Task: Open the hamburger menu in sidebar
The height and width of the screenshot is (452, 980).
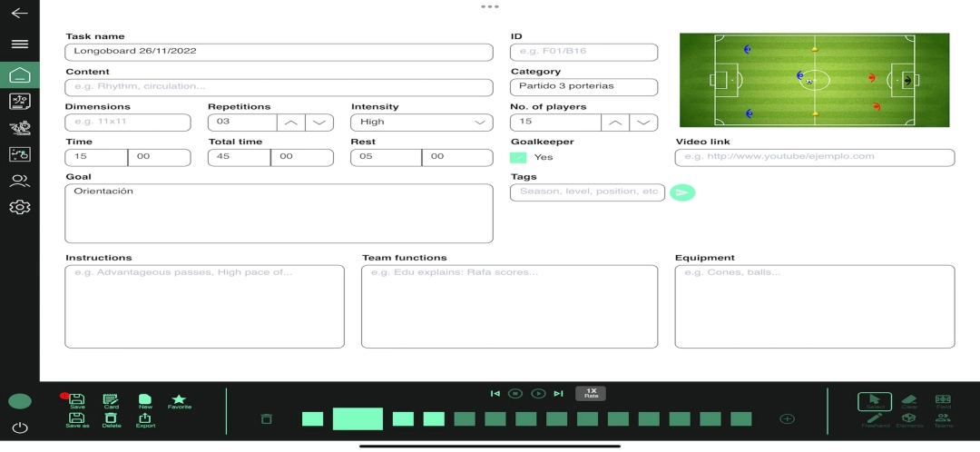Action: (19, 44)
